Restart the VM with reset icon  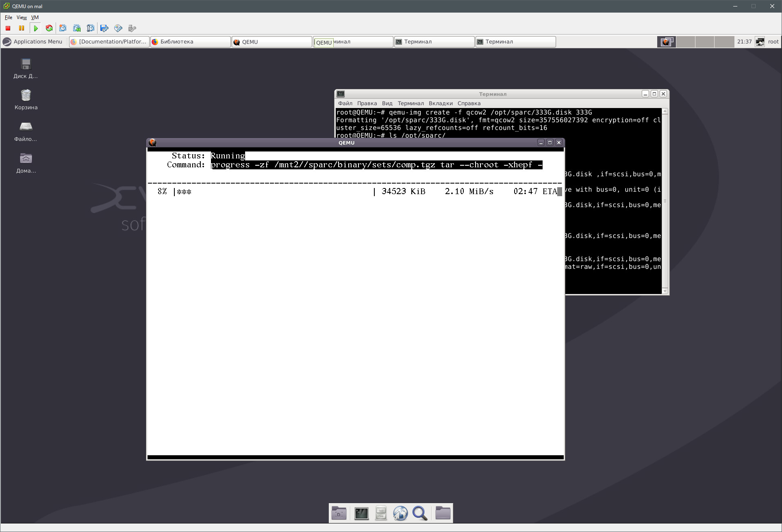point(49,28)
